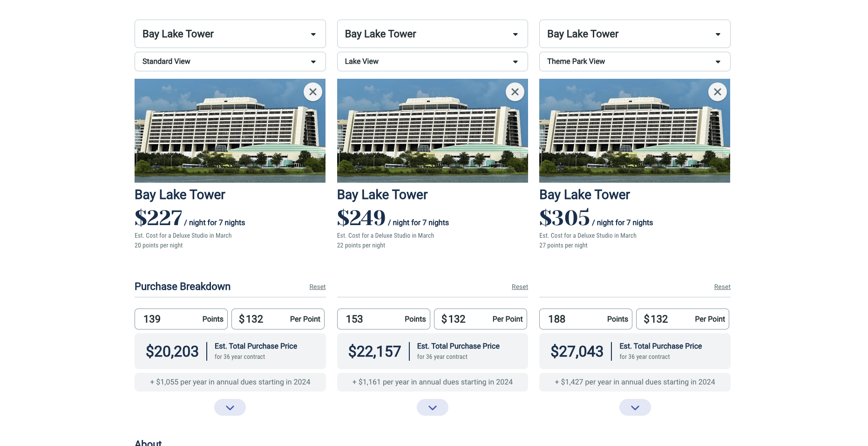Expand details below the $27,043 purchase price
Screen dimensions: 868x446
[x=635, y=407]
